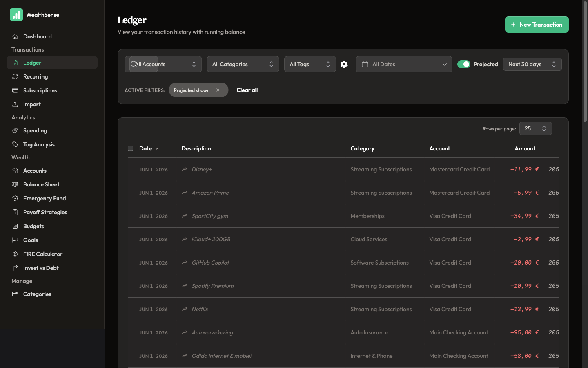Click the calendar icon in All Dates
The image size is (588, 368).
click(365, 64)
